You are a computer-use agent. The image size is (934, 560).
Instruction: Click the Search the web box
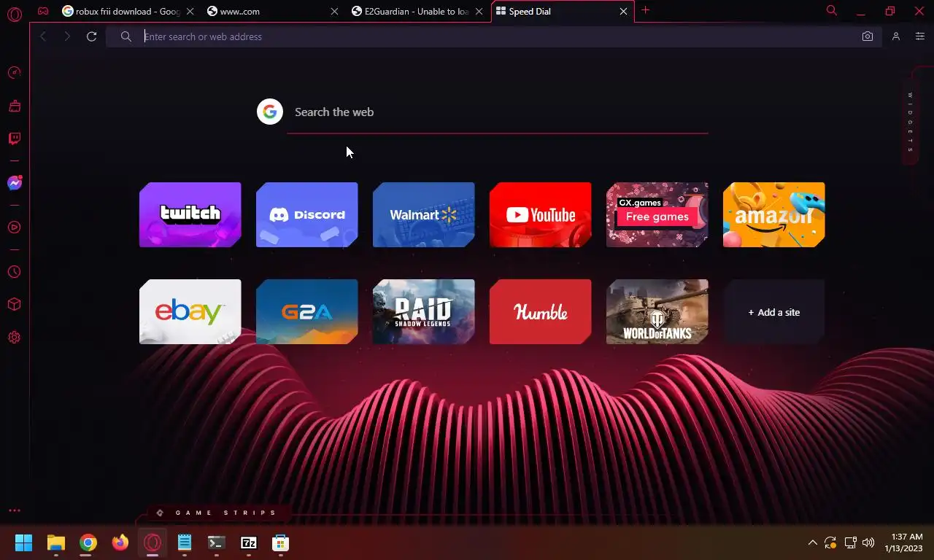tap(497, 112)
